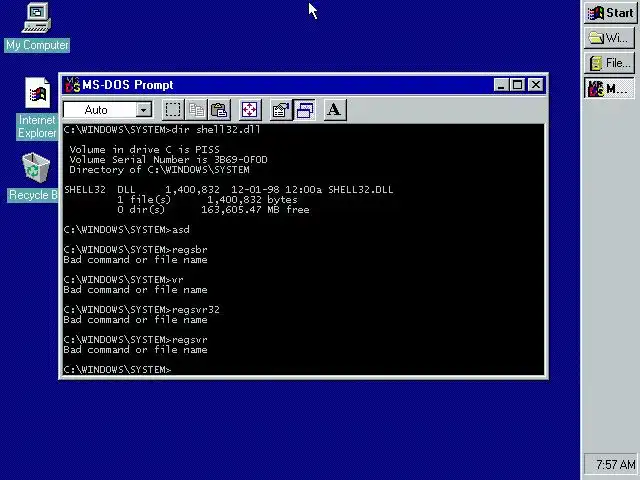
Task: Click the MS-DOS taskbar button
Action: tap(610, 89)
